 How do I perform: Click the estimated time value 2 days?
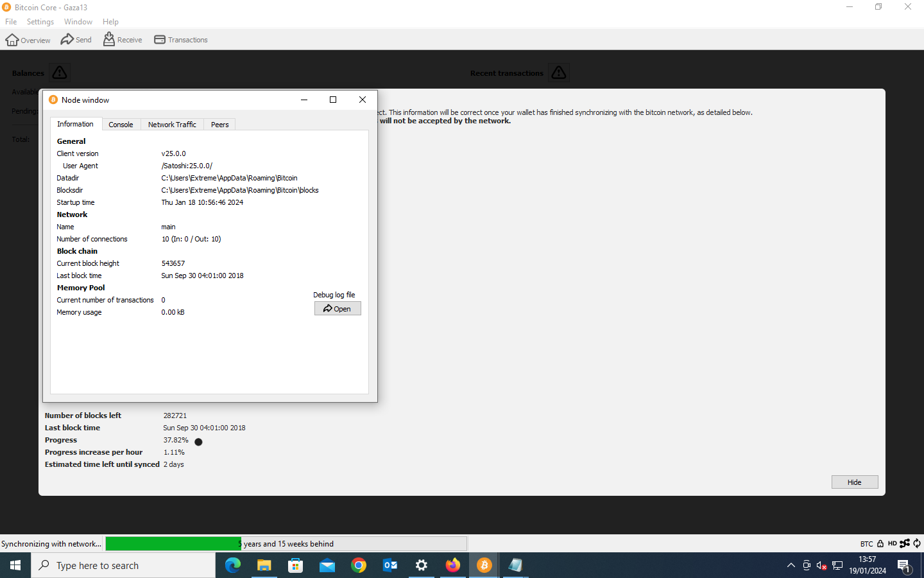tap(174, 464)
